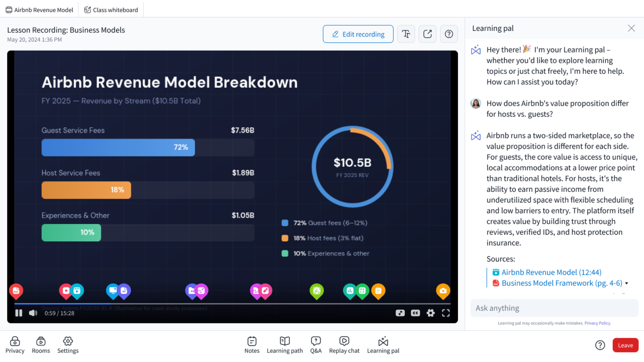The height and width of the screenshot is (362, 644).
Task: Click the teal bar-chart timeline marker
Action: click(350, 291)
